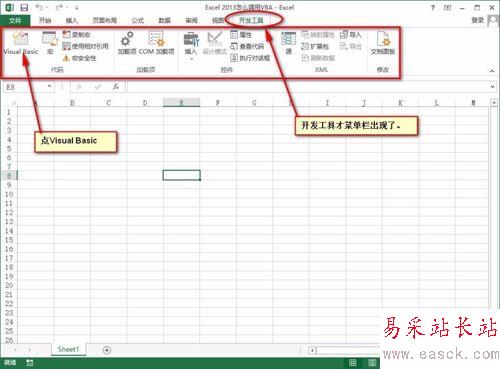
Task: Open the 文件 (File) tab
Action: pyautogui.click(x=15, y=20)
